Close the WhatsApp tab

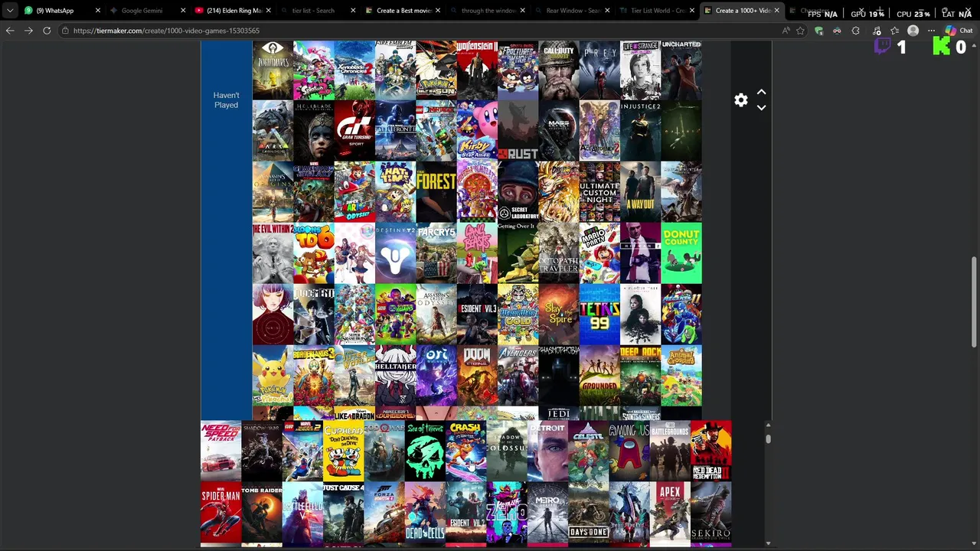tap(98, 11)
